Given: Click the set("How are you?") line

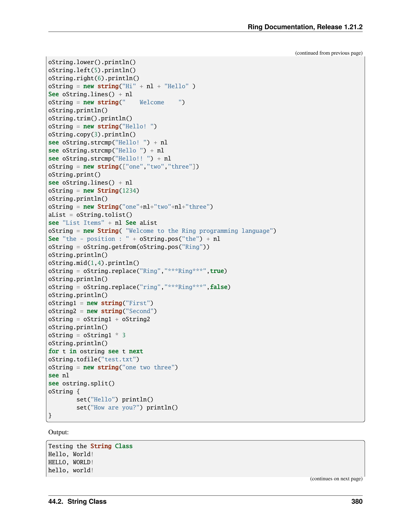Looking at the screenshot, I should [127, 408].
